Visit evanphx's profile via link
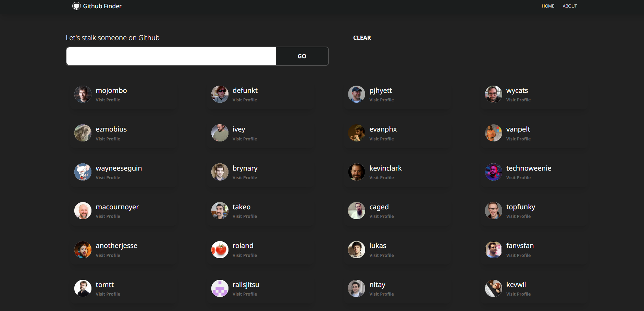Viewport: 644px width, 311px height. click(x=382, y=139)
